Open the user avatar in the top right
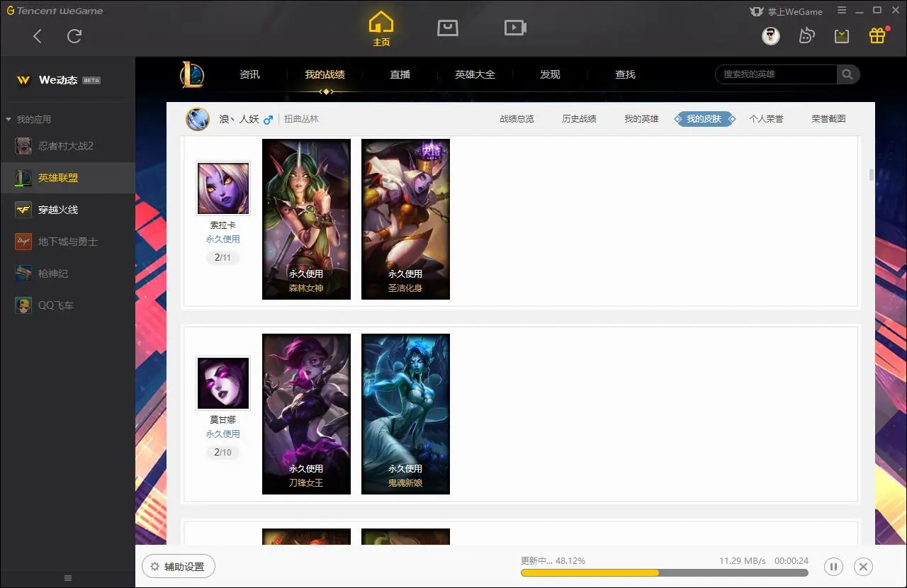Image resolution: width=907 pixels, height=588 pixels. pos(771,35)
